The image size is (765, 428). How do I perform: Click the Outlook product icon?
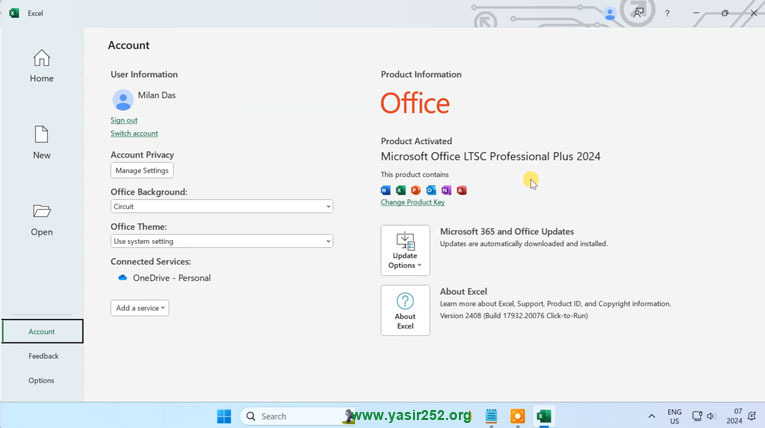coord(431,190)
